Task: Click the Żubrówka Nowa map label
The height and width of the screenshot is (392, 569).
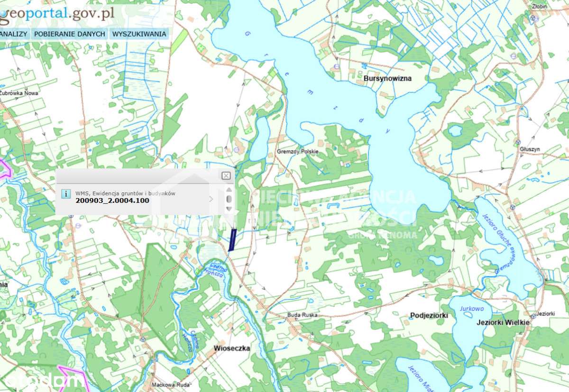Action: 19,93
